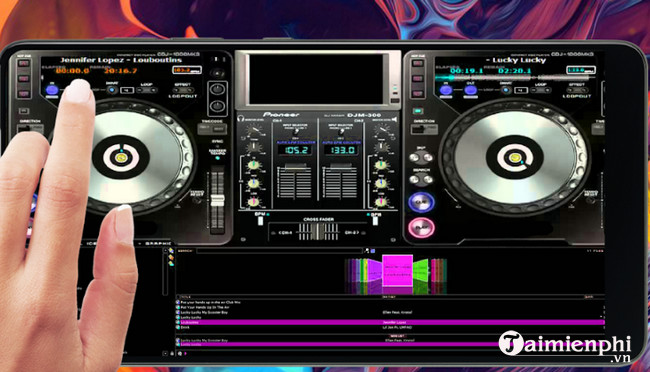Select the Drink track row

coord(390,327)
